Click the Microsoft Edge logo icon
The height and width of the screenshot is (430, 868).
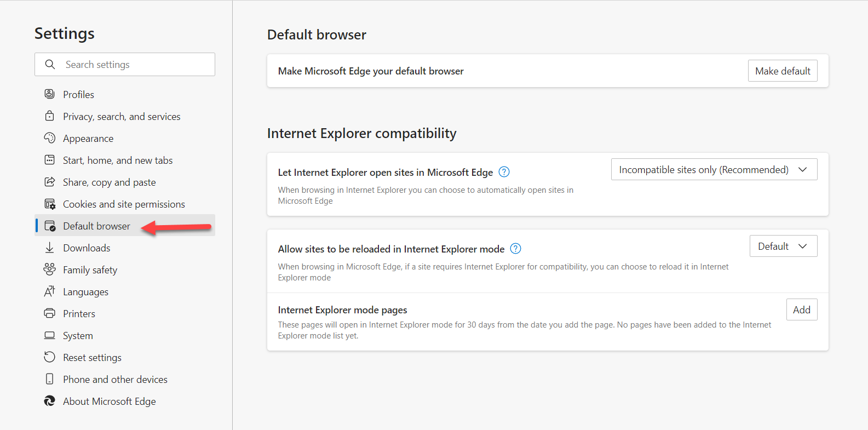point(49,401)
